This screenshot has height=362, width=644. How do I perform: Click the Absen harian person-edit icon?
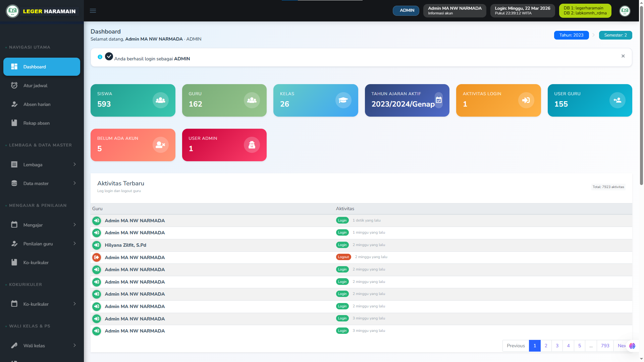(x=14, y=104)
